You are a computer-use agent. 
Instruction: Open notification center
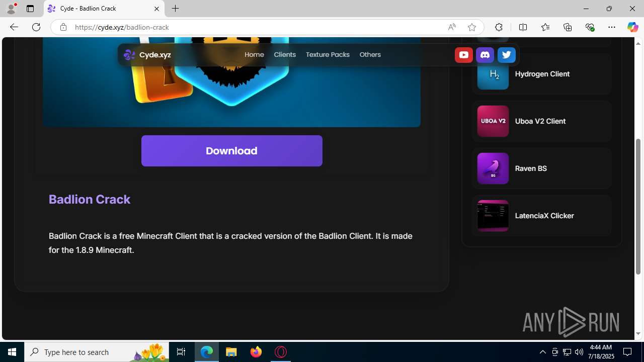[x=627, y=352]
